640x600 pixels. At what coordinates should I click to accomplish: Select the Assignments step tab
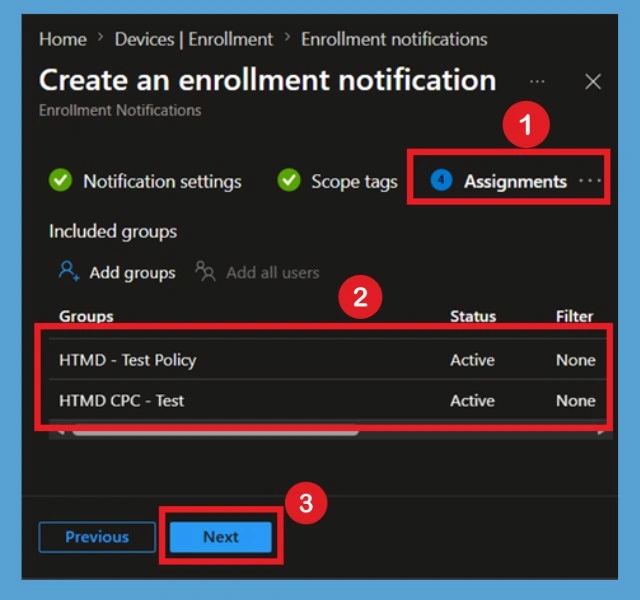point(515,181)
